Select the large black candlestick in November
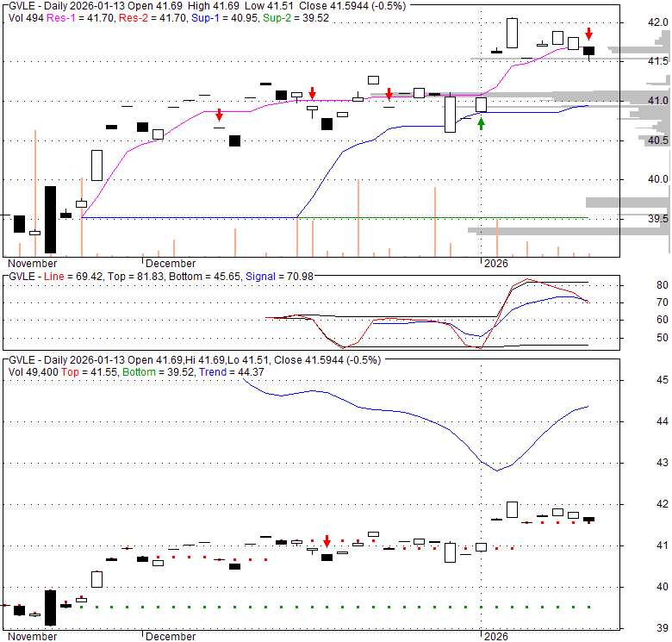The image size is (672, 642). pyautogui.click(x=50, y=215)
